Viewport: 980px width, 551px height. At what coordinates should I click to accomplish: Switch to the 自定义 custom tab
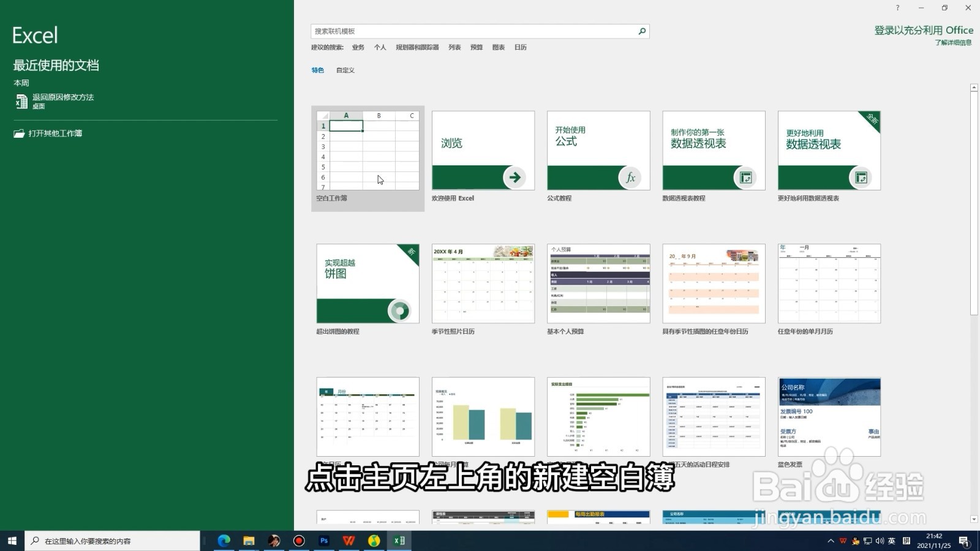pos(345,70)
